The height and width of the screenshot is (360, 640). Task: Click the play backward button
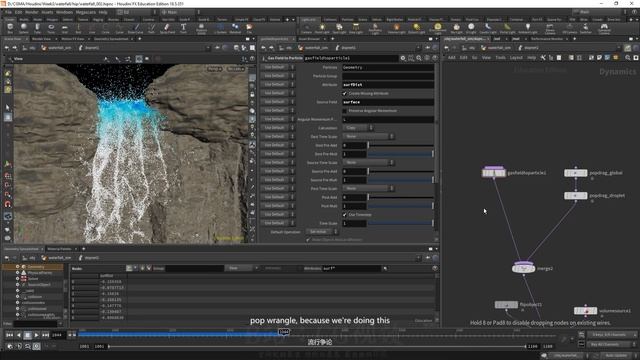(18, 335)
